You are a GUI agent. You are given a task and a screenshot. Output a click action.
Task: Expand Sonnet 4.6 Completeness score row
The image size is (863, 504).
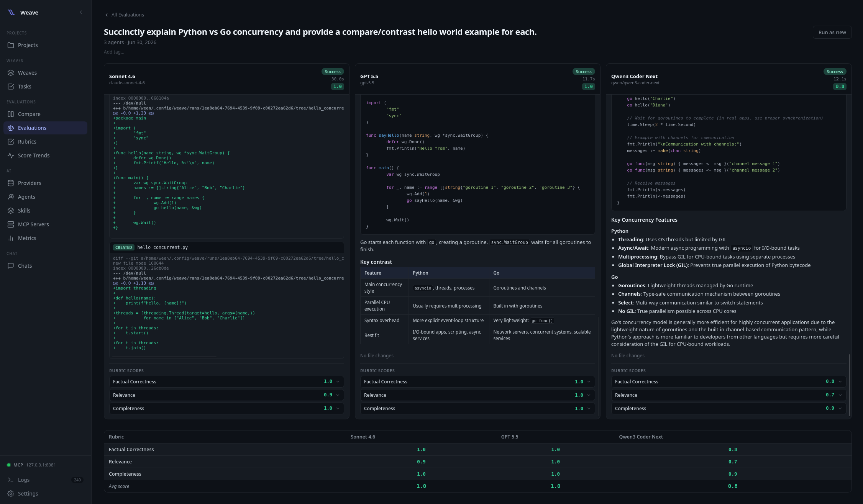pos(226,409)
